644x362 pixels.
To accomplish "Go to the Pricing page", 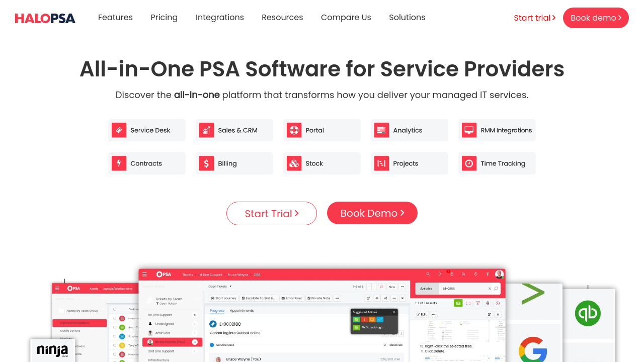I will click(164, 18).
